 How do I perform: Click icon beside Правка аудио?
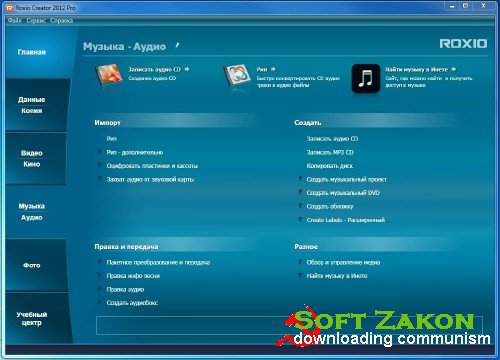tap(100, 289)
